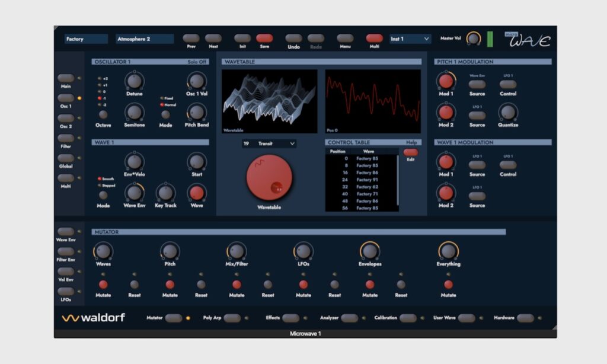Image resolution: width=607 pixels, height=364 pixels.
Task: Click the Mutator Envelopes amount knob
Action: coord(370,251)
